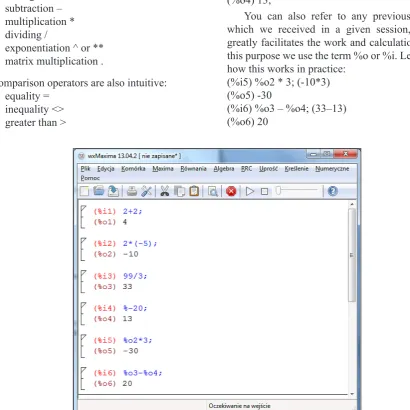Select the output value 33 of %o3
410x410 pixels.
click(127, 287)
